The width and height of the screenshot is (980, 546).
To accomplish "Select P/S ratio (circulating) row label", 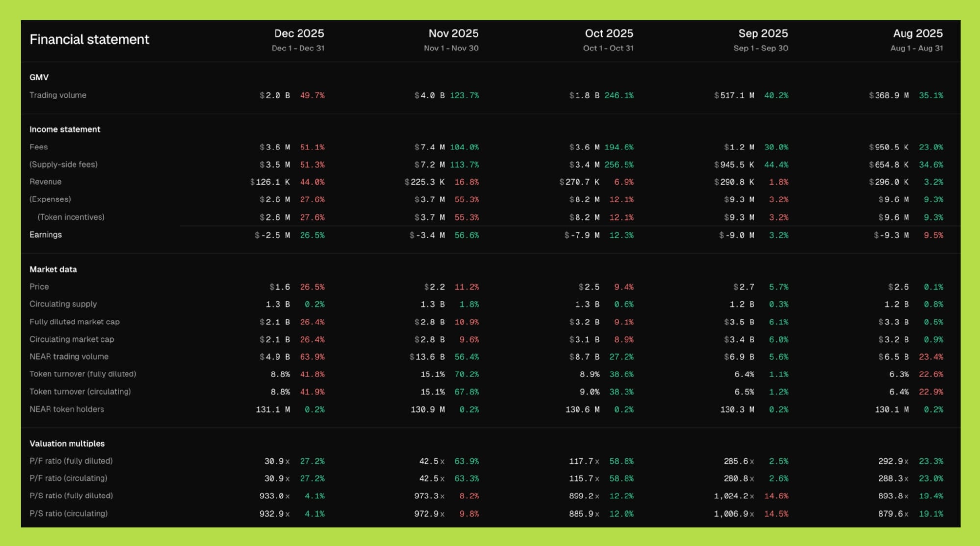I will coord(68,514).
